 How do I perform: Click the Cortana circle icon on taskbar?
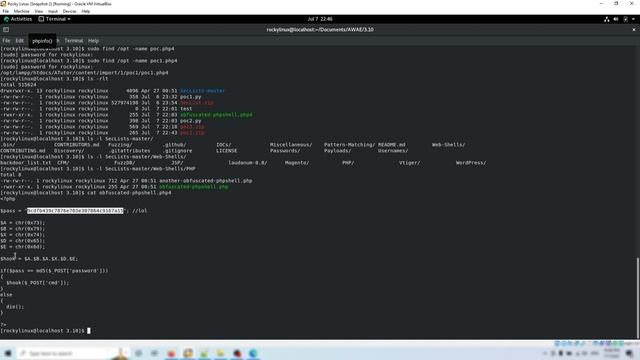click(x=138, y=353)
